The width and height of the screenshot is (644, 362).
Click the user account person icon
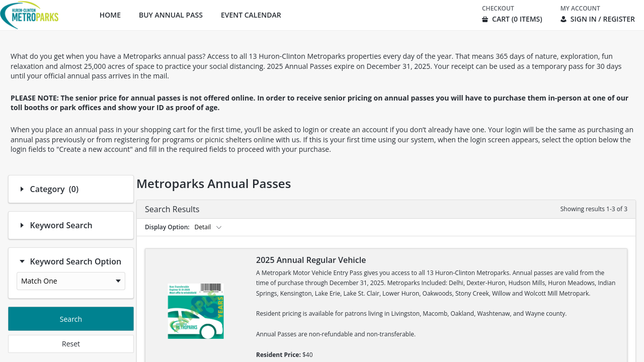[x=563, y=19]
